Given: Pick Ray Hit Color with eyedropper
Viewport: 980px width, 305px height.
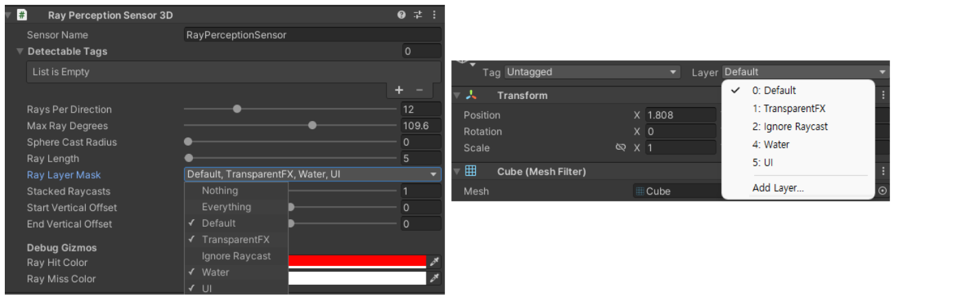Looking at the screenshot, I should [x=434, y=262].
